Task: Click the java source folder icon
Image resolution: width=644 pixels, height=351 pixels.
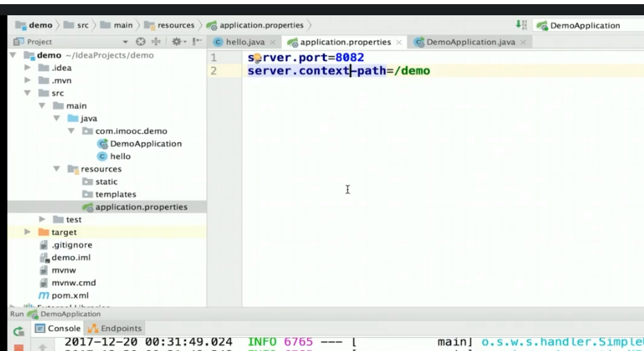Action: coord(73,119)
